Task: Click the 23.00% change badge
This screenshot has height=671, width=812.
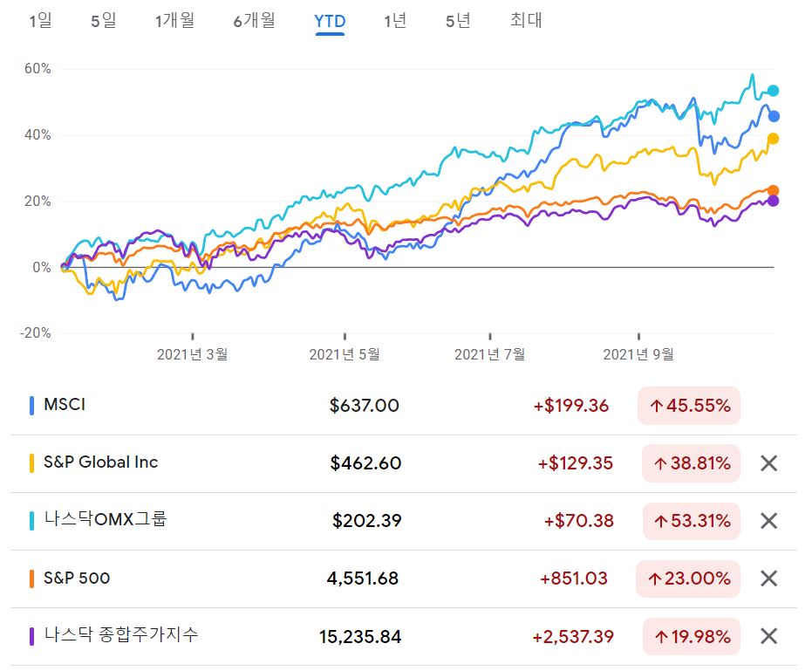Action: [x=687, y=579]
